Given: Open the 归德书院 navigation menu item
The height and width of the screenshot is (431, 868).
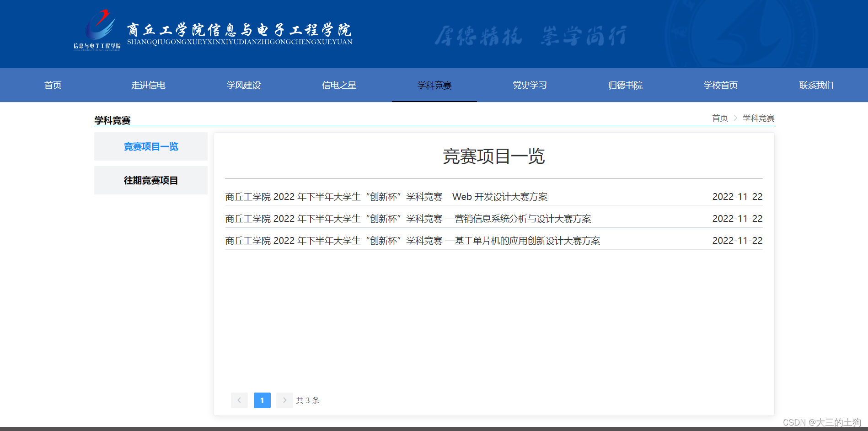Looking at the screenshot, I should tap(625, 85).
